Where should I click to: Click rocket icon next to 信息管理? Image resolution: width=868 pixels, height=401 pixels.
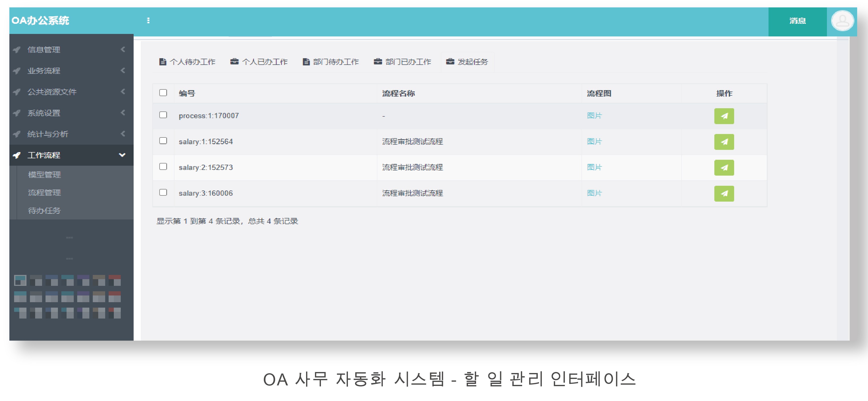pyautogui.click(x=17, y=50)
